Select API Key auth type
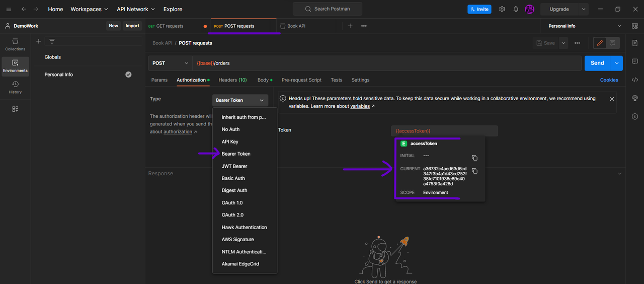 [x=245, y=142]
